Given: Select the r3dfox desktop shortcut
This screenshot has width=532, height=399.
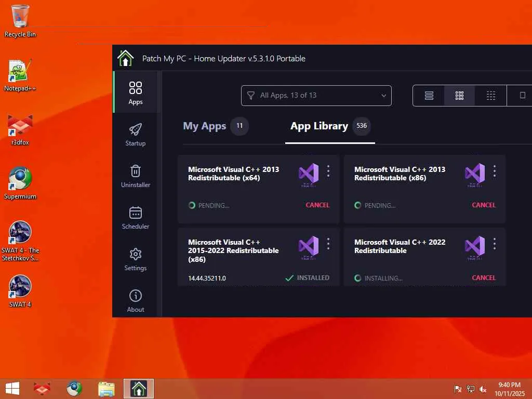Looking at the screenshot, I should pos(20,129).
